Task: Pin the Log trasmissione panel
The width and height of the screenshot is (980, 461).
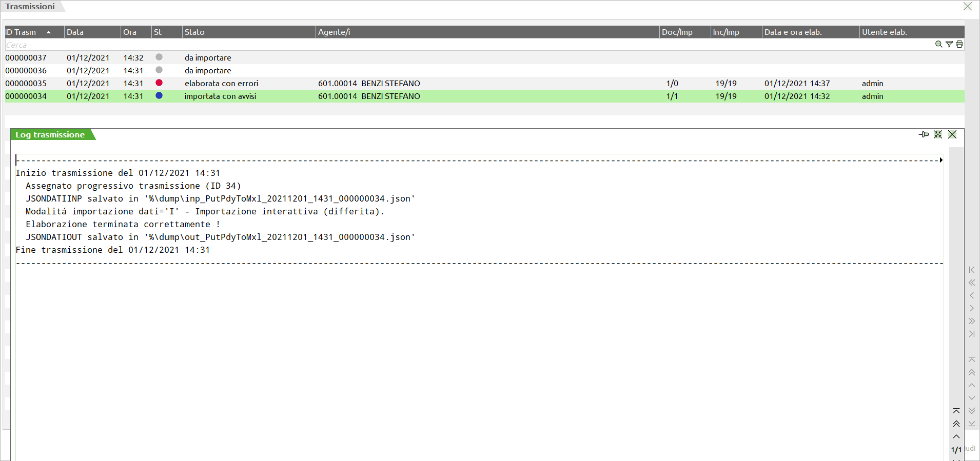Action: pyautogui.click(x=924, y=134)
